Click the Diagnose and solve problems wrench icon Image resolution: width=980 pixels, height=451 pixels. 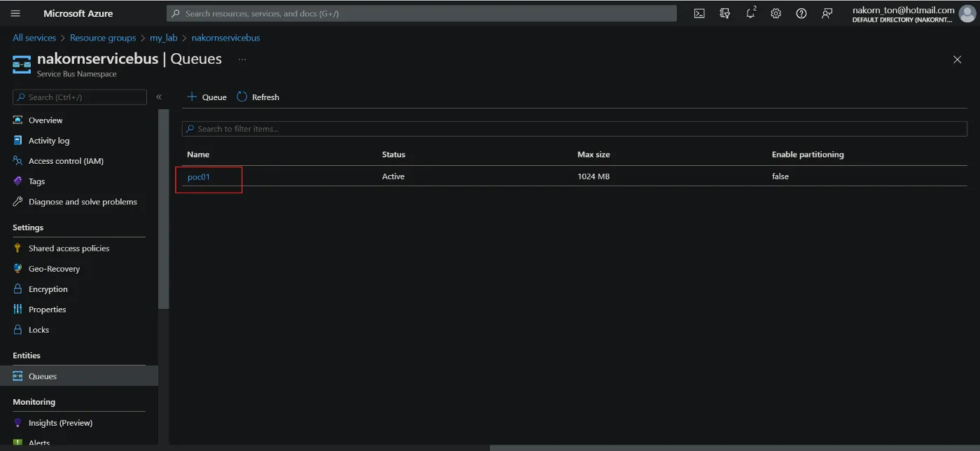click(x=18, y=201)
